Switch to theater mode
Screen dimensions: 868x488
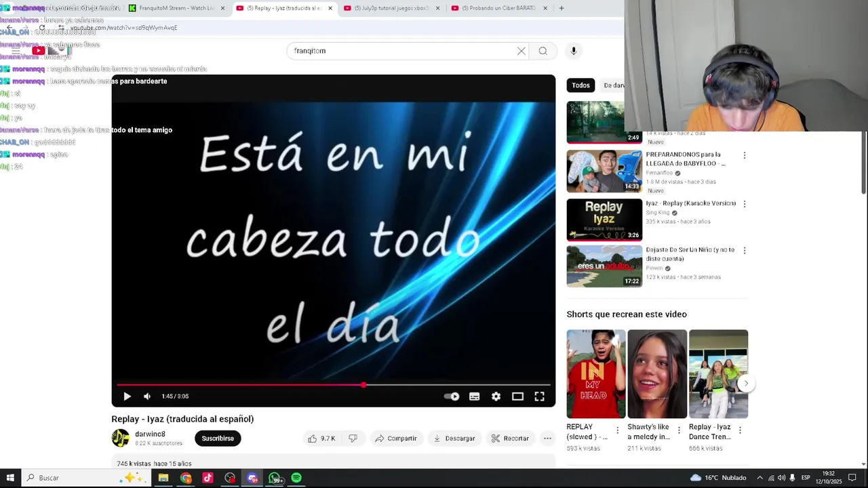pos(518,396)
